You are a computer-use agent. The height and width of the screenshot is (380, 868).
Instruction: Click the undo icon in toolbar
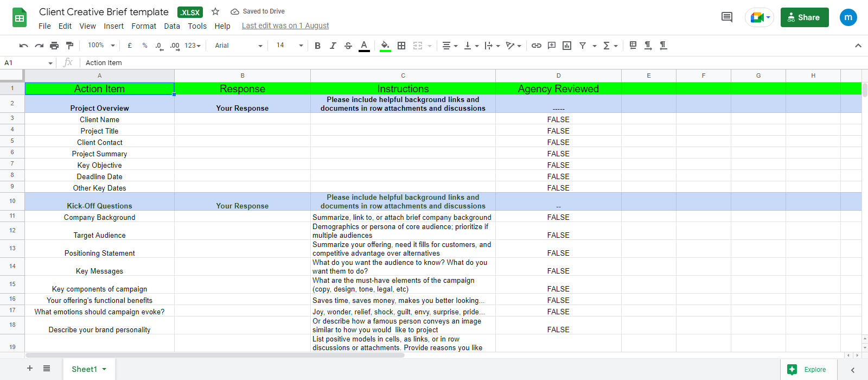23,46
